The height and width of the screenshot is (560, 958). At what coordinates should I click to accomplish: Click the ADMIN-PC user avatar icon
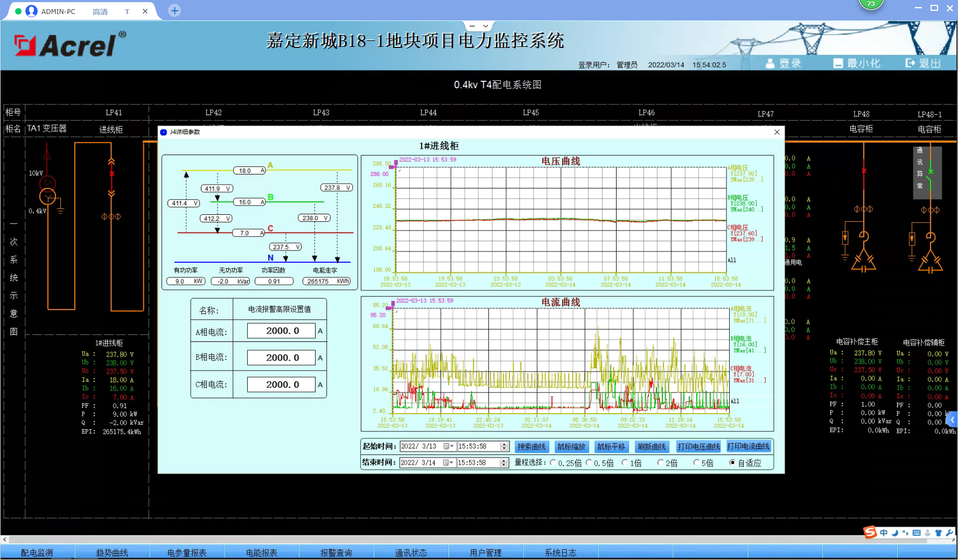click(x=32, y=11)
